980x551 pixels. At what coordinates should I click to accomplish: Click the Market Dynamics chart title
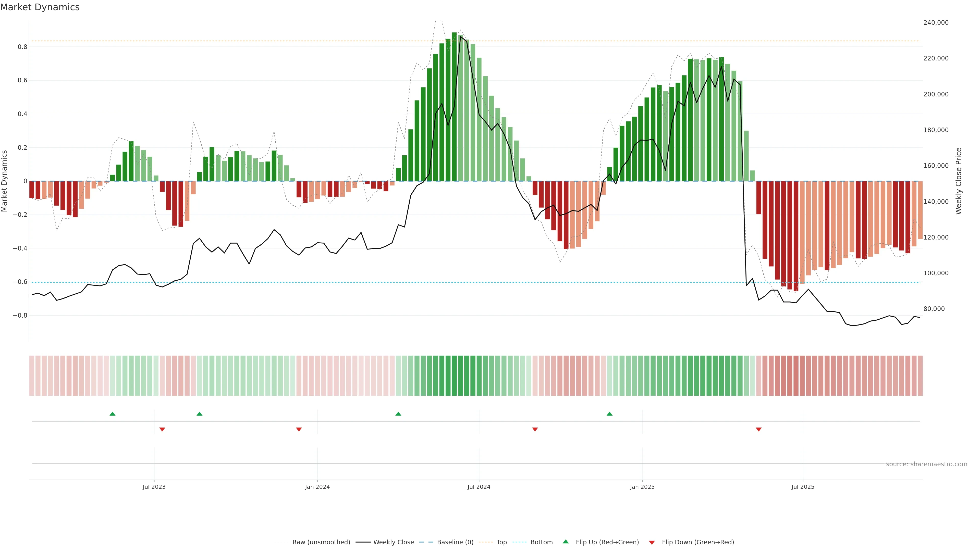click(x=40, y=7)
